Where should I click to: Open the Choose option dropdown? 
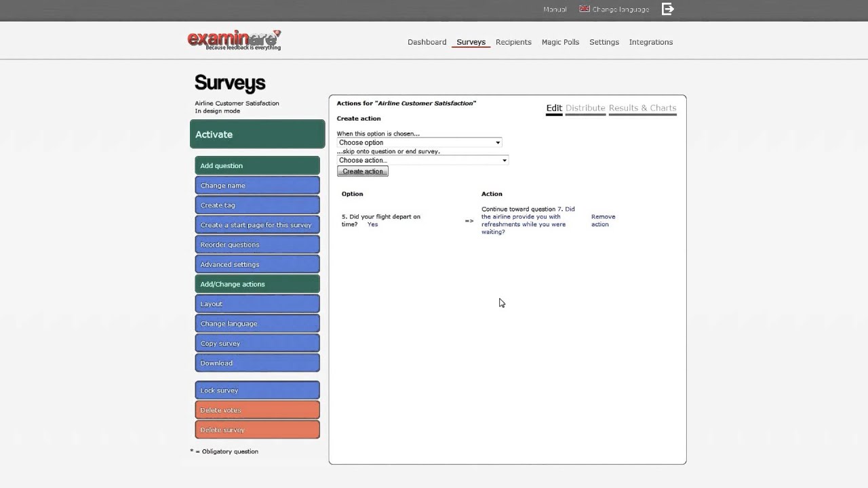point(419,142)
